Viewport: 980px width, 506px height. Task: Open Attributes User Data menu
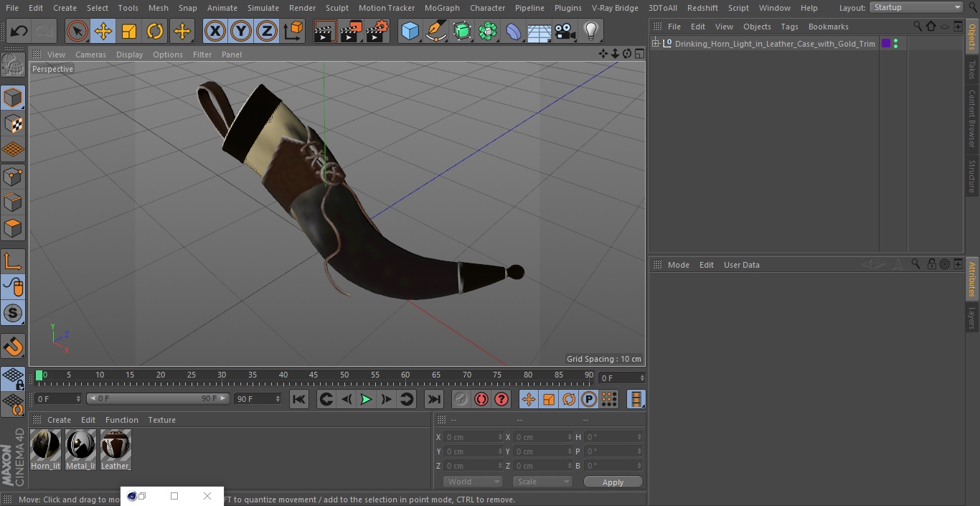[x=741, y=265]
